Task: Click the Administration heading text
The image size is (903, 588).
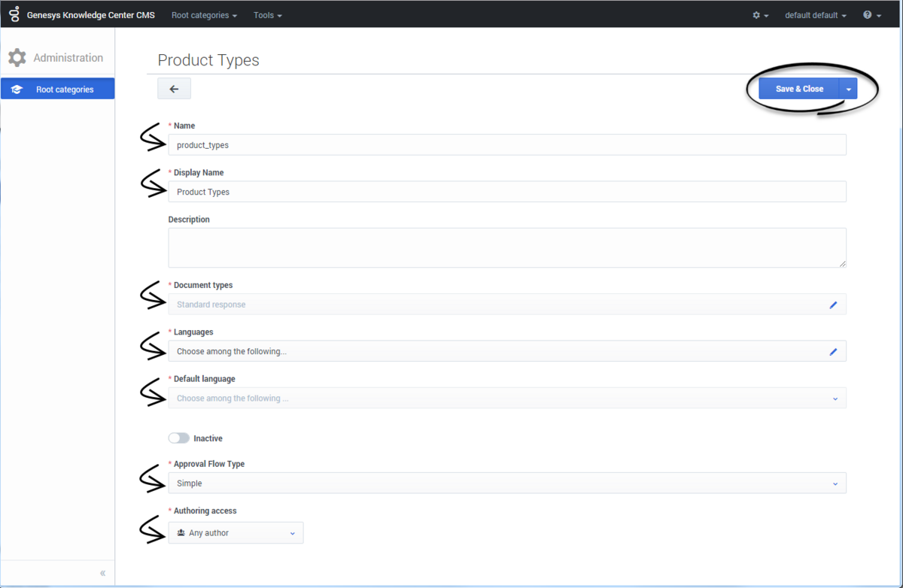Action: pyautogui.click(x=68, y=58)
